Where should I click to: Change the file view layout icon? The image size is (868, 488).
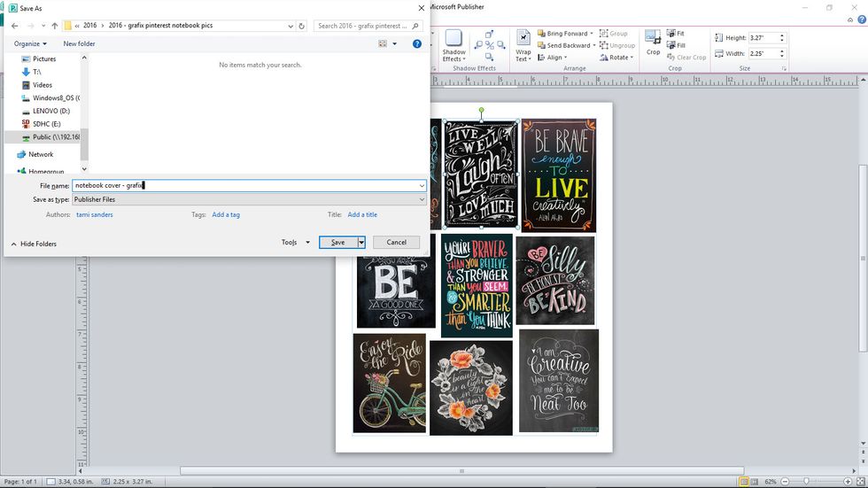[383, 43]
